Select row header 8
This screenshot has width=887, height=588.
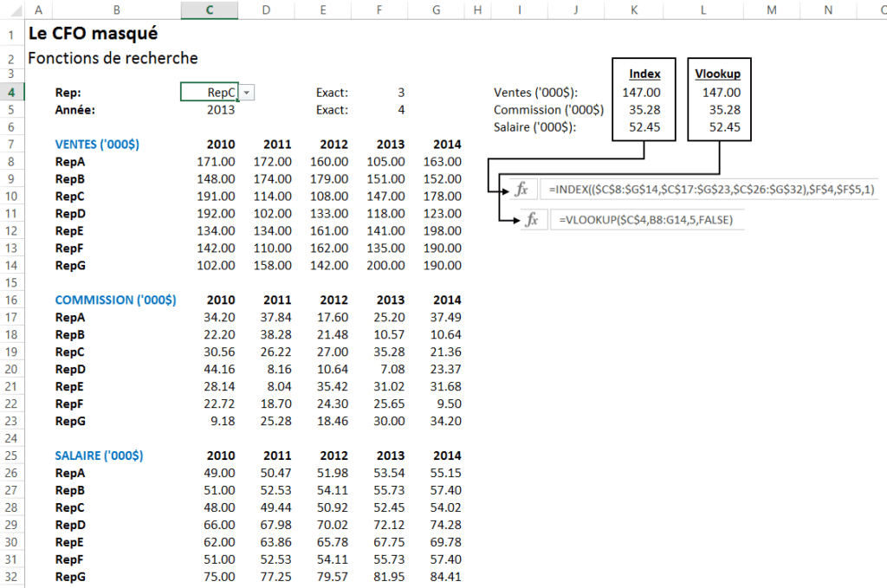click(x=10, y=161)
